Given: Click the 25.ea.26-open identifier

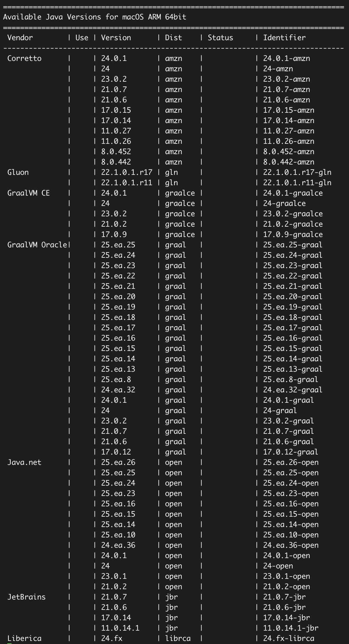Looking at the screenshot, I should click(291, 462).
